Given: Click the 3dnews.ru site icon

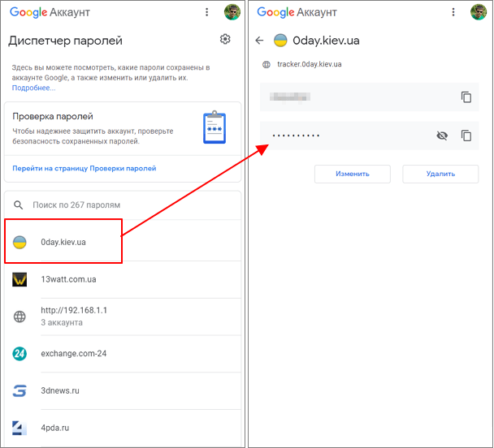Looking at the screenshot, I should coord(19,390).
